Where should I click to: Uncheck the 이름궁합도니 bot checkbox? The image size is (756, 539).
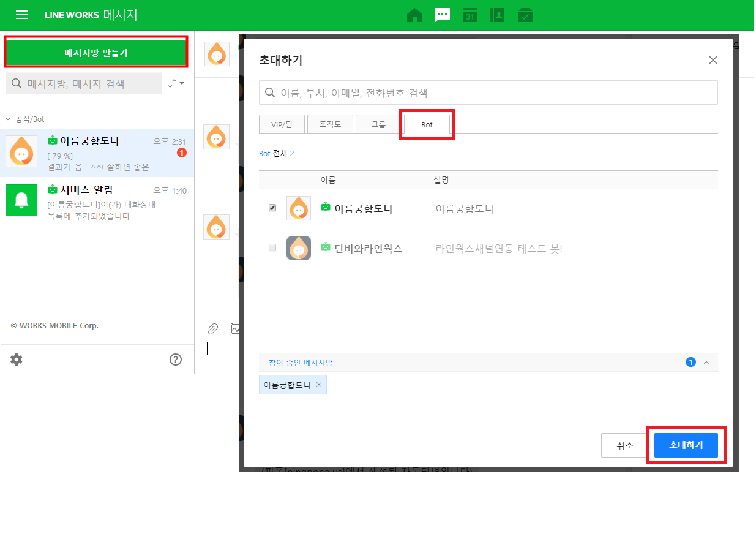pyautogui.click(x=272, y=208)
